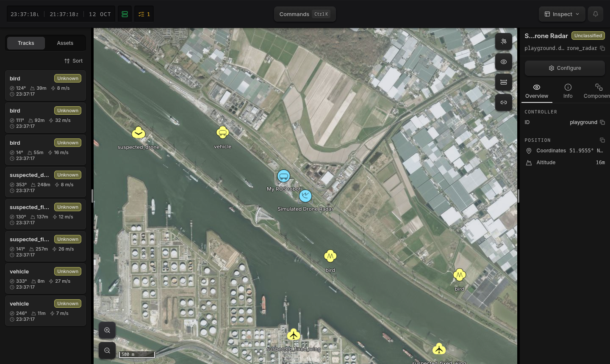Select bird track with 39m altitude

[46, 85]
